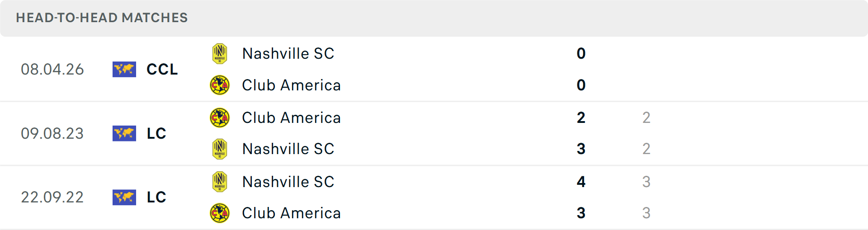Click Club America crest in 22.09.22 match
Screen dimensions: 868x230
(220, 213)
